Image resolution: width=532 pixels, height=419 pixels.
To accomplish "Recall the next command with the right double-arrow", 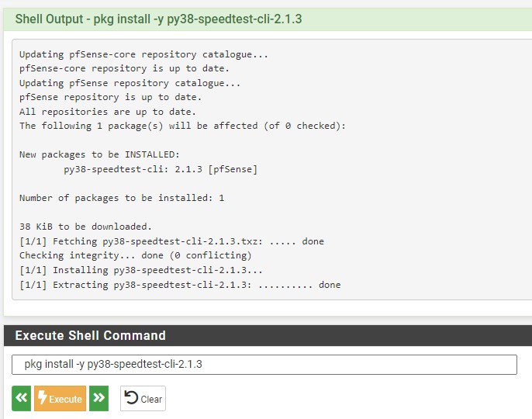I will pyautogui.click(x=98, y=398).
